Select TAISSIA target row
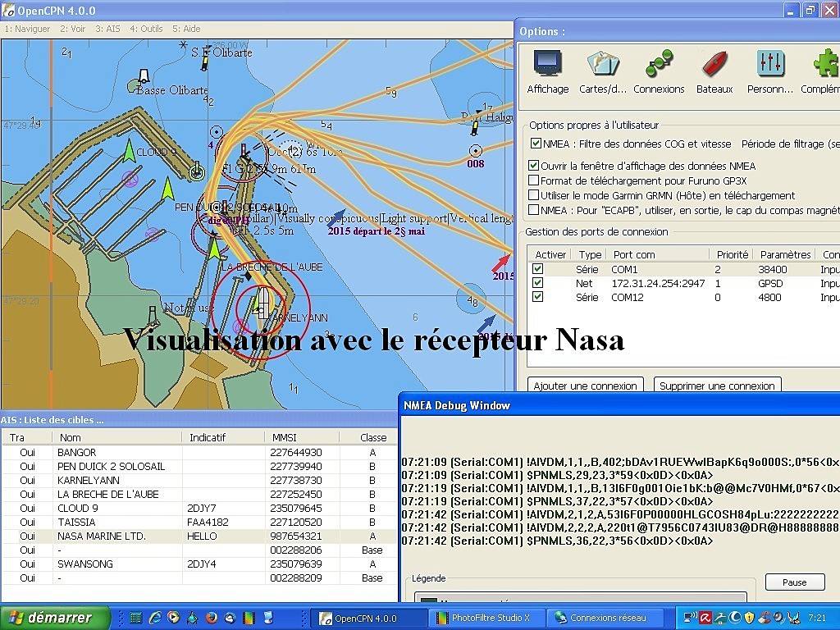The height and width of the screenshot is (630, 840). tap(199, 522)
